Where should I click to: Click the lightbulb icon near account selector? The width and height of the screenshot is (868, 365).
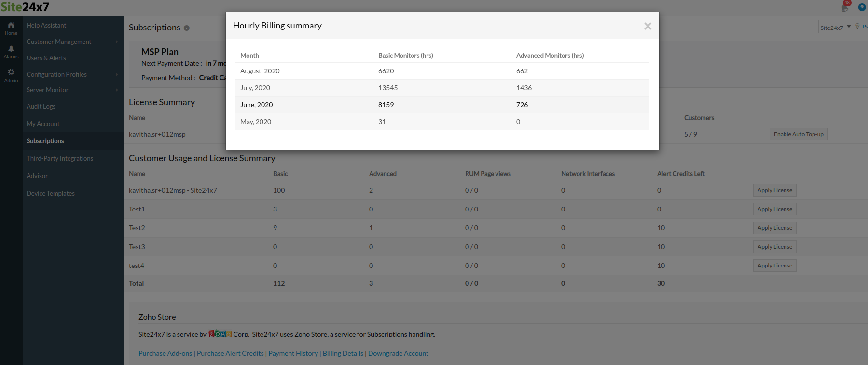[x=857, y=27]
